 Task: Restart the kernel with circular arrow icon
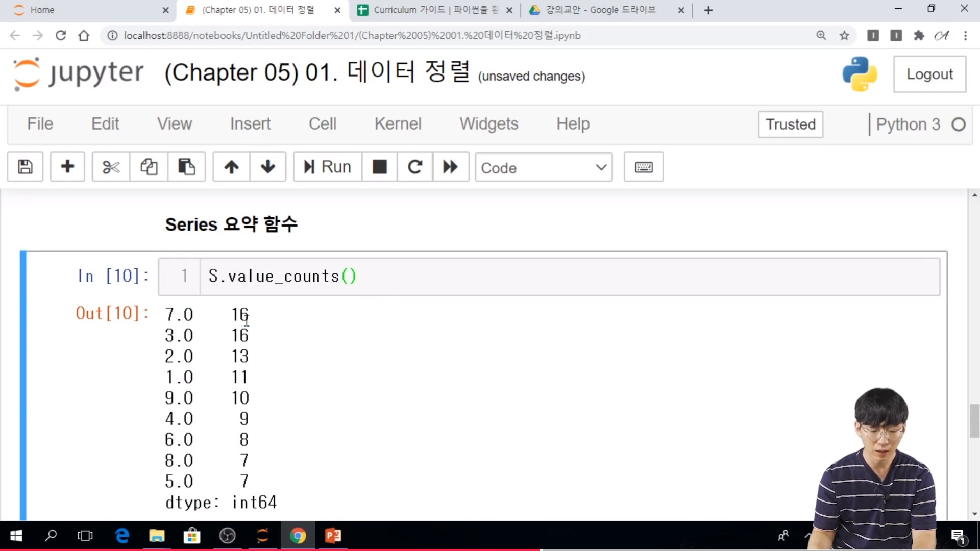[x=415, y=167]
